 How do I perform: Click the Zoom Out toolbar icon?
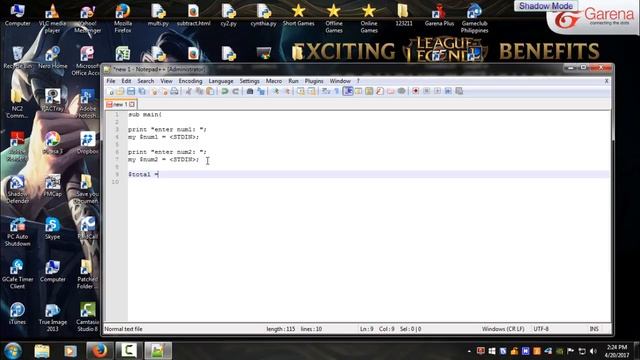[x=287, y=91]
